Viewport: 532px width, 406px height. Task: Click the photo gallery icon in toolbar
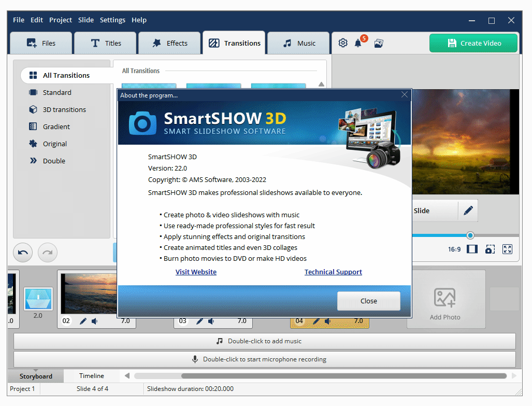[379, 43]
